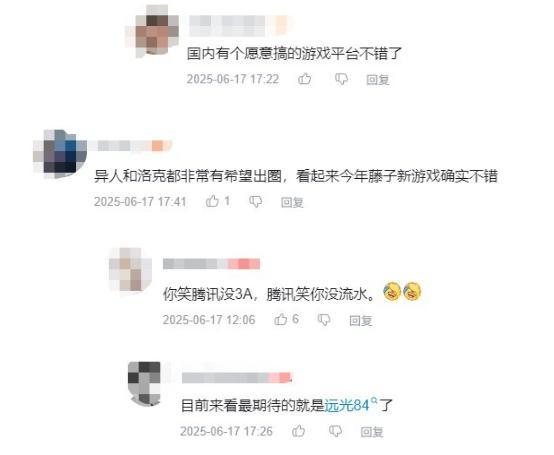Reply to the 17:41 comment
This screenshot has height=455, width=554.
pyautogui.click(x=292, y=202)
